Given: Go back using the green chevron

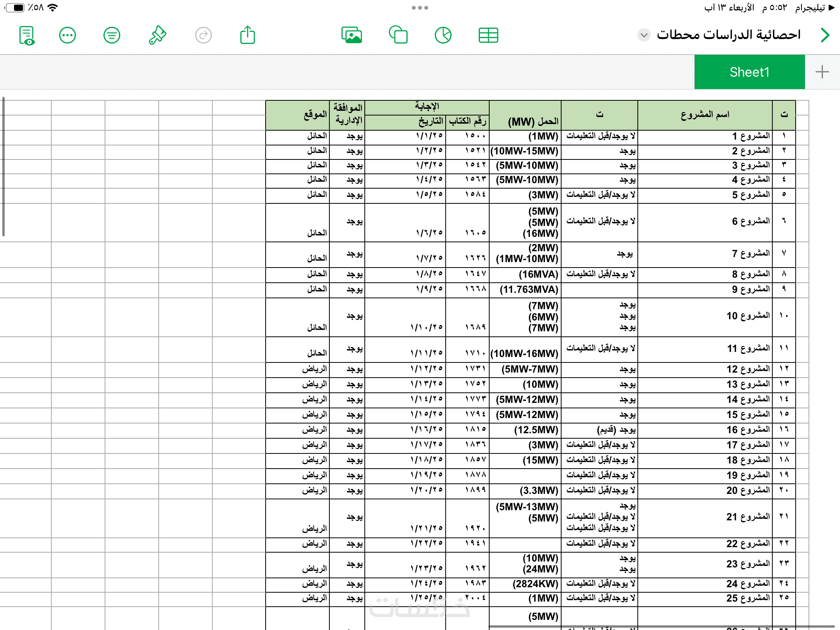Looking at the screenshot, I should click(x=825, y=35).
